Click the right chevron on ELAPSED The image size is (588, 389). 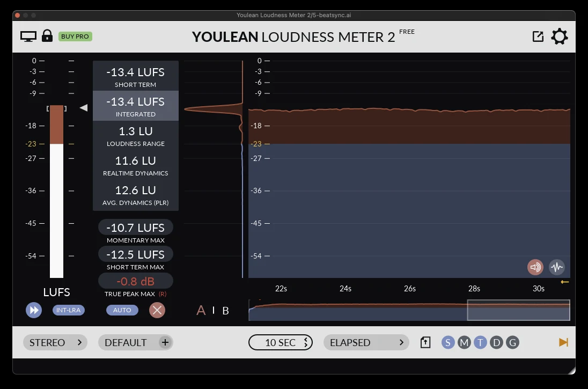coord(401,342)
